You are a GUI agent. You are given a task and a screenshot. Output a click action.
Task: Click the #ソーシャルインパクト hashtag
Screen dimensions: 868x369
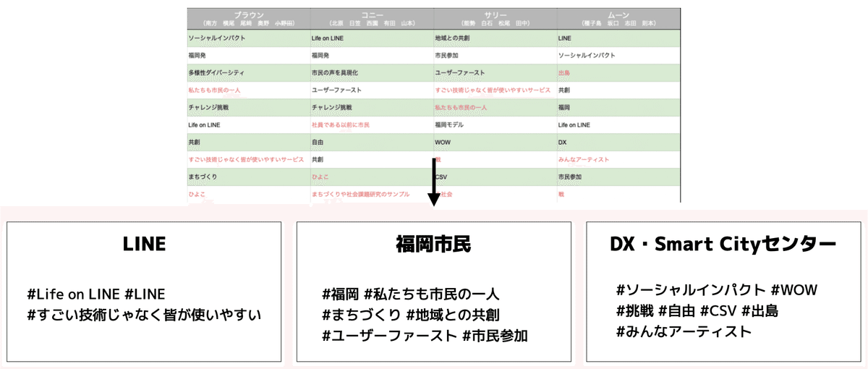(691, 291)
